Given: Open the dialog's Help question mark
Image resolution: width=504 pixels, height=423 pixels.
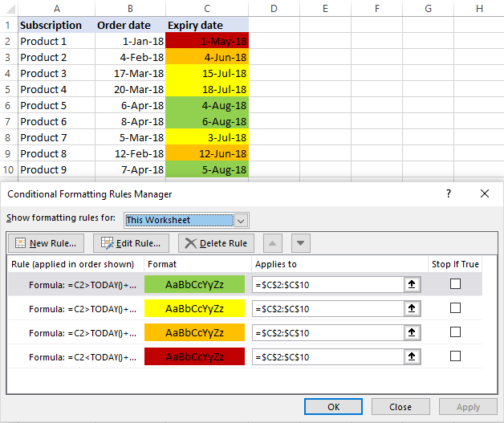Looking at the screenshot, I should tap(449, 193).
